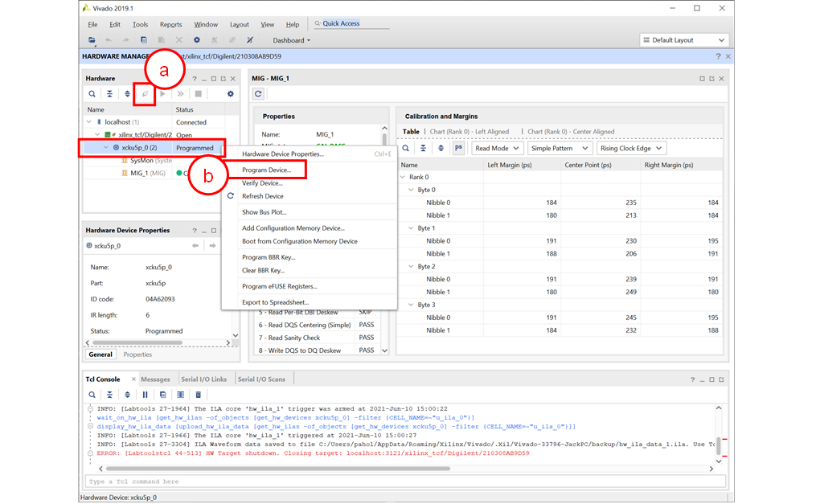Open the Dashboard dropdown
The width and height of the screenshot is (816, 504).
point(291,40)
